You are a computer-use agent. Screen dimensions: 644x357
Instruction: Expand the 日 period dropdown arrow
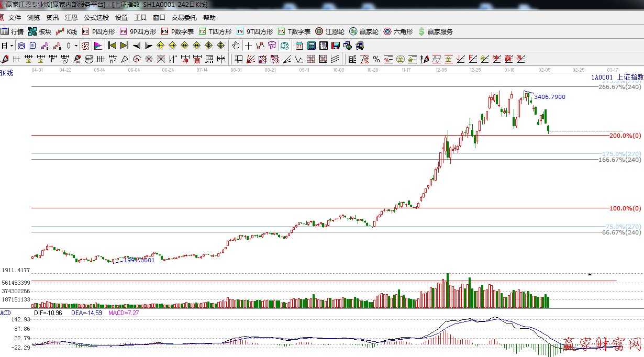tap(12, 46)
